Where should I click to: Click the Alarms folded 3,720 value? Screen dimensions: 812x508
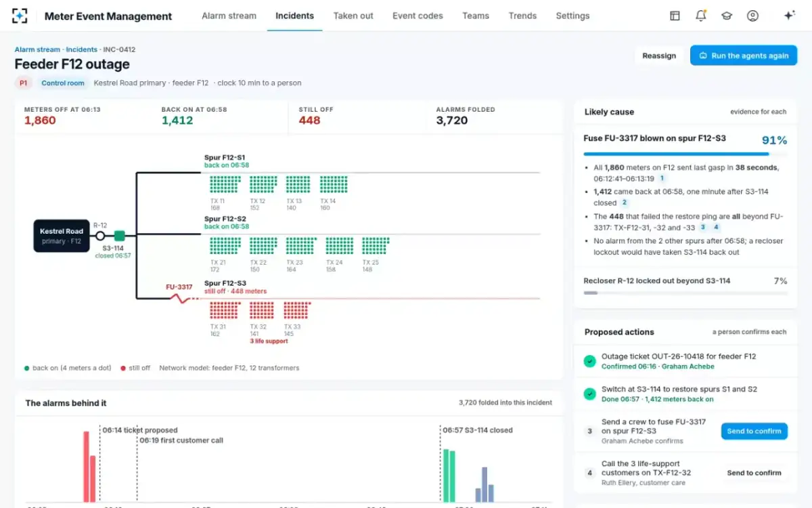click(452, 121)
